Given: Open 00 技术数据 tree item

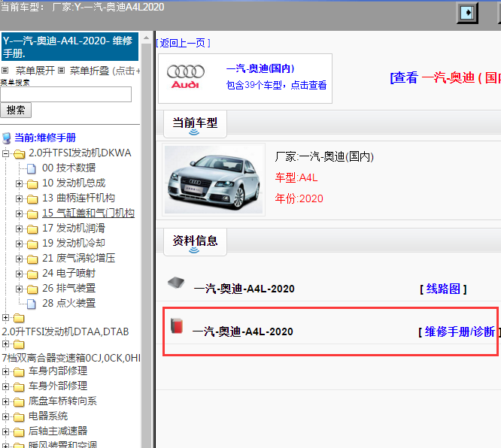Looking at the screenshot, I should tap(68, 168).
